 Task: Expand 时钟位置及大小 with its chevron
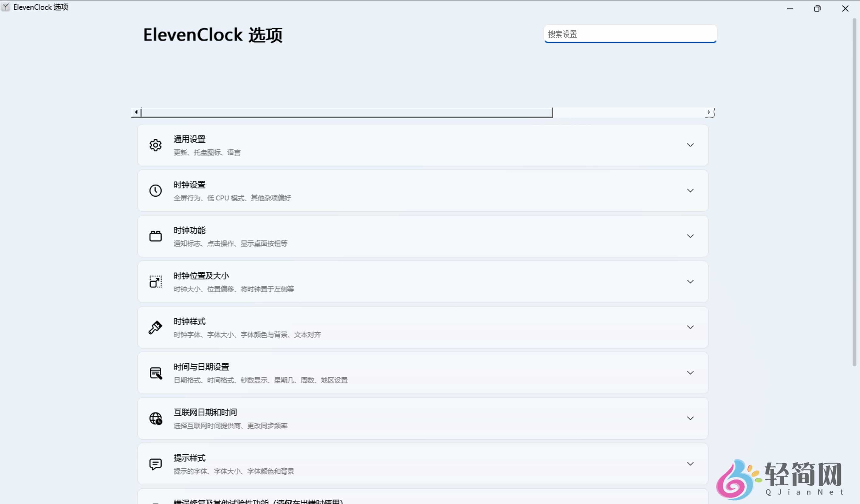point(690,282)
